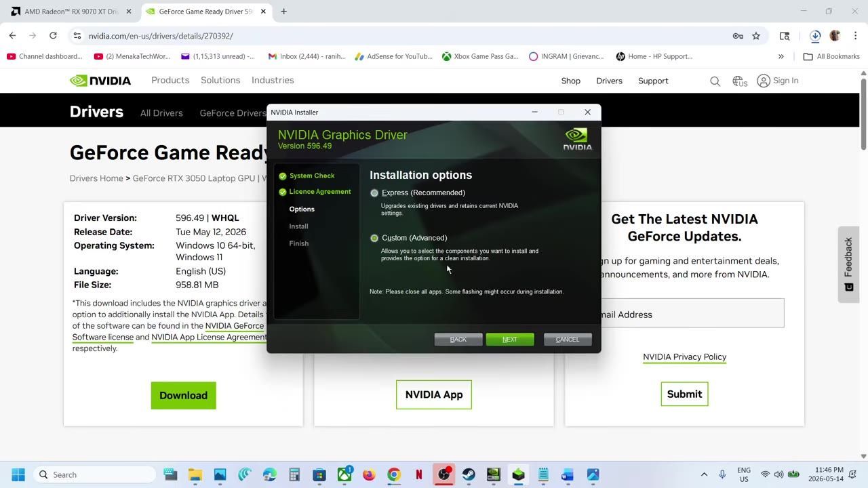This screenshot has width=868, height=488.
Task: Open Windows Start menu
Action: [x=18, y=474]
